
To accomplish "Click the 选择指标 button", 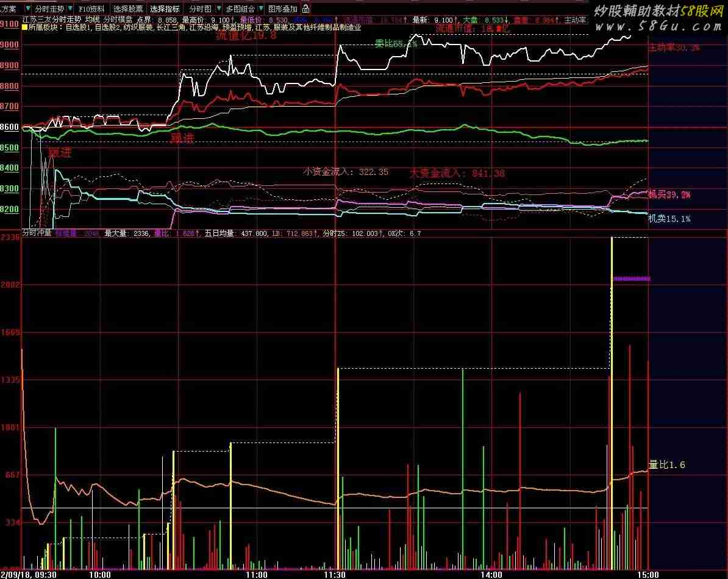I will click(x=165, y=9).
